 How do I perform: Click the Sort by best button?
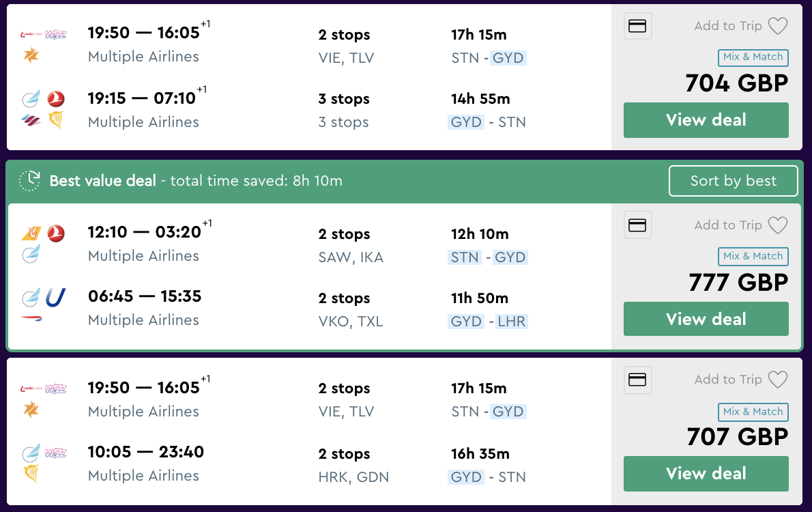[x=733, y=181]
